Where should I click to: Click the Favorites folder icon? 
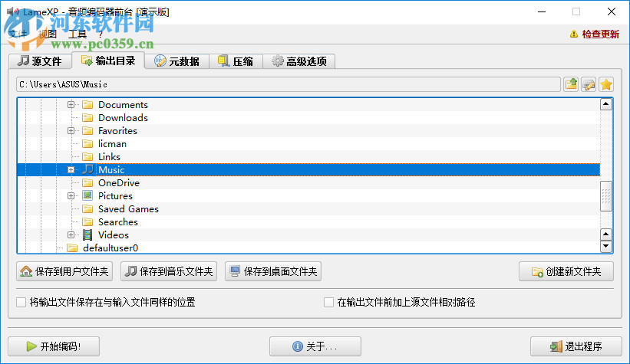tap(87, 131)
